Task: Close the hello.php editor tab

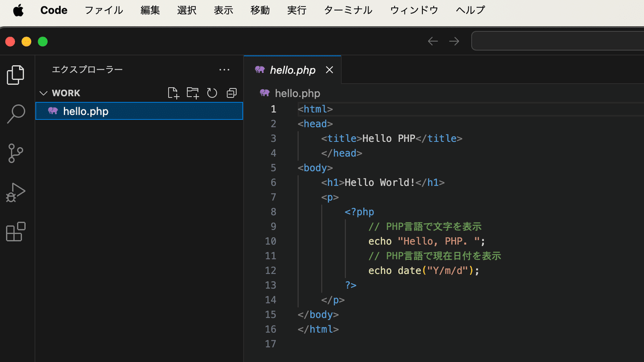Action: [330, 70]
